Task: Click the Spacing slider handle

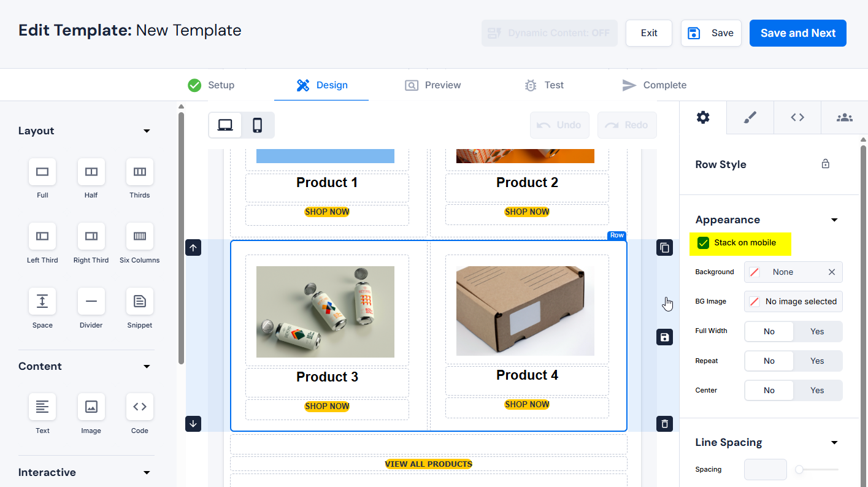Action: click(799, 470)
